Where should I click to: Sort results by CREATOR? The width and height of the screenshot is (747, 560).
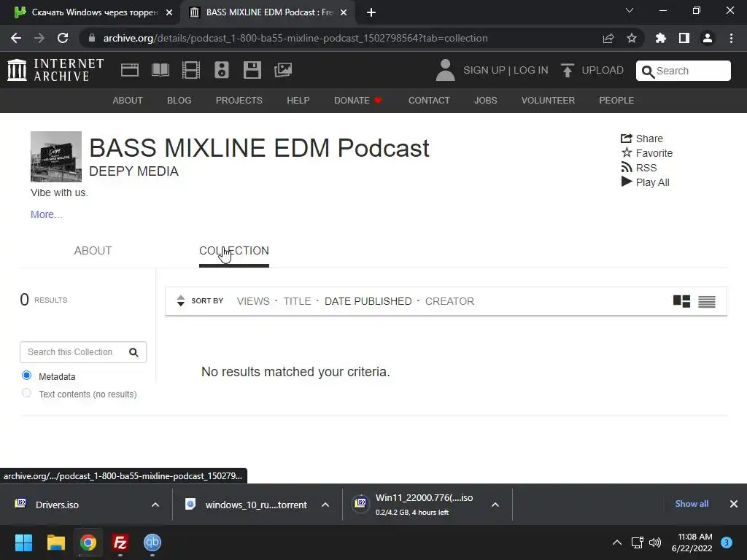pos(449,301)
